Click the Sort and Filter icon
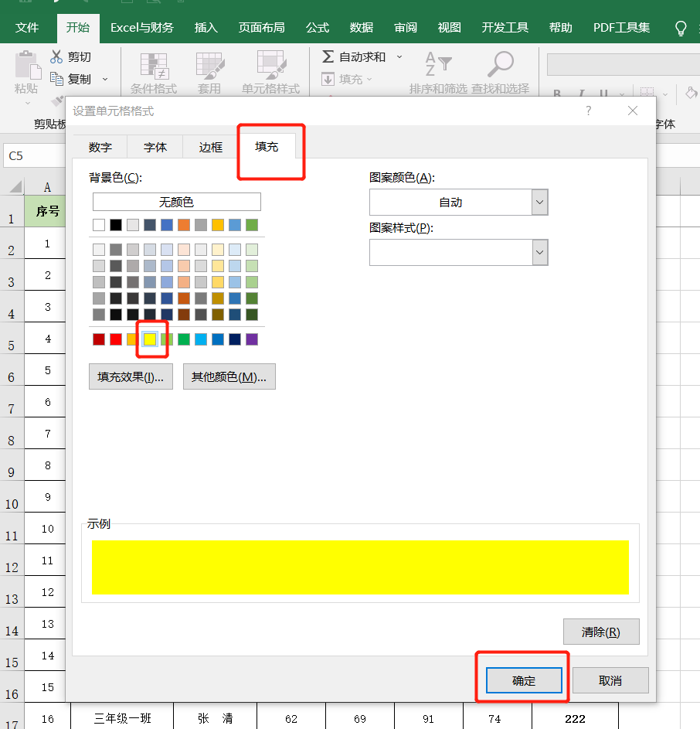 [x=438, y=64]
